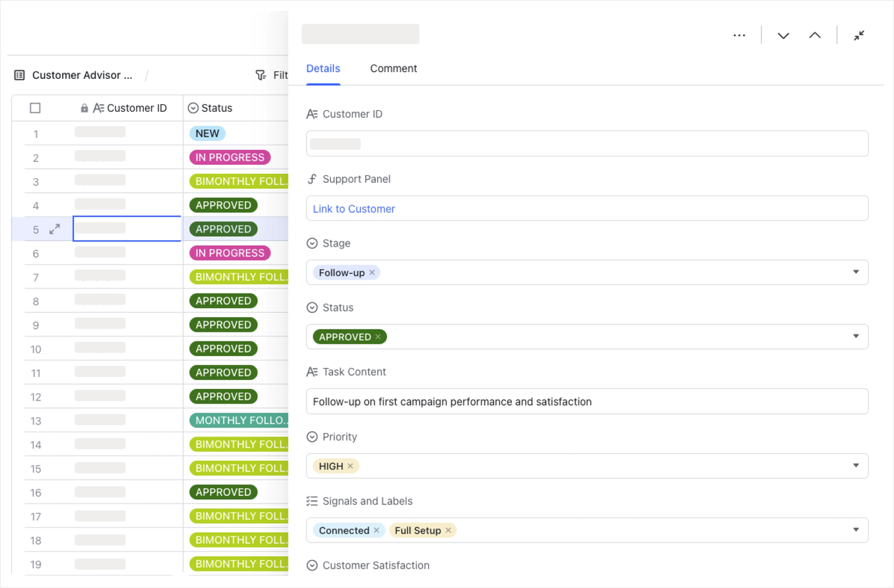Go to previous record with up chevron
This screenshot has width=894, height=588.
[814, 36]
